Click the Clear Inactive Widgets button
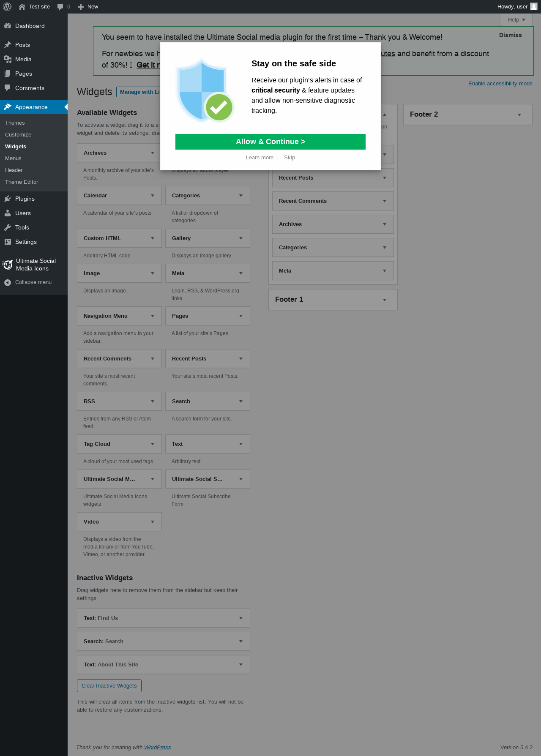Viewport: 541px width, 756px height. click(109, 686)
